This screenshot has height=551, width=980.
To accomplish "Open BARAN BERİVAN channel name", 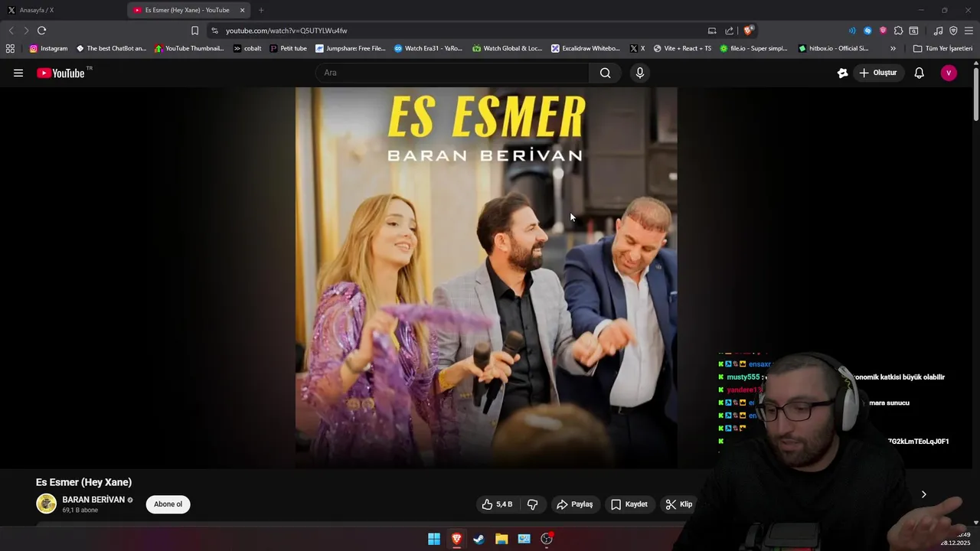I will click(x=93, y=500).
